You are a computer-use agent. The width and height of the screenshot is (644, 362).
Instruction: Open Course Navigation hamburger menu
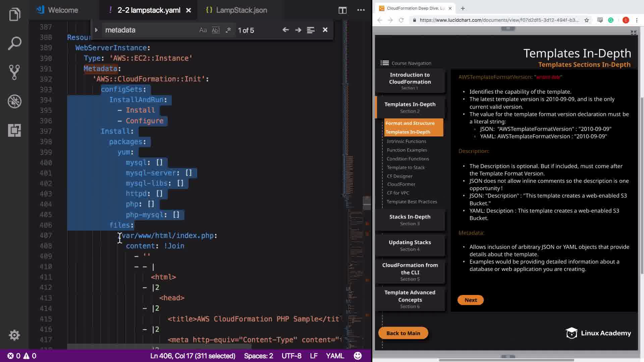pos(385,63)
